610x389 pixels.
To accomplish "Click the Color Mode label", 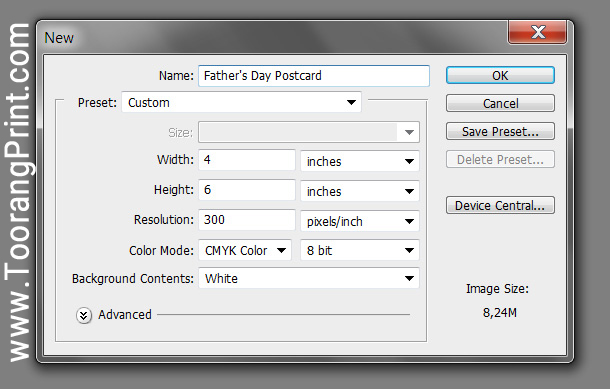I will coord(161,250).
